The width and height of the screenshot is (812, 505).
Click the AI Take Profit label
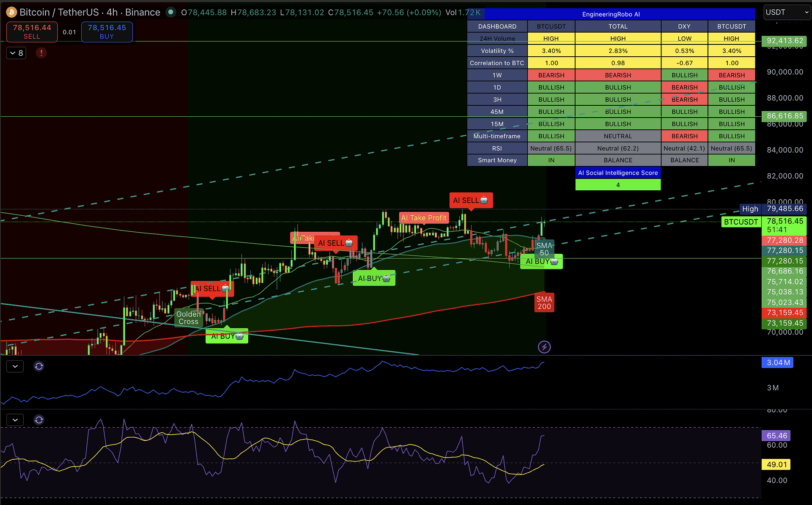point(424,218)
